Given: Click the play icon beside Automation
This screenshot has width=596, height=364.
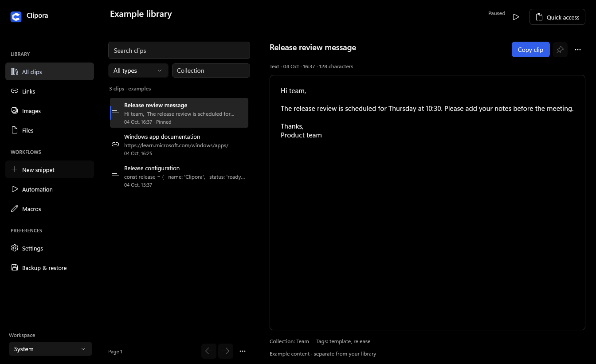Looking at the screenshot, I should click(15, 189).
